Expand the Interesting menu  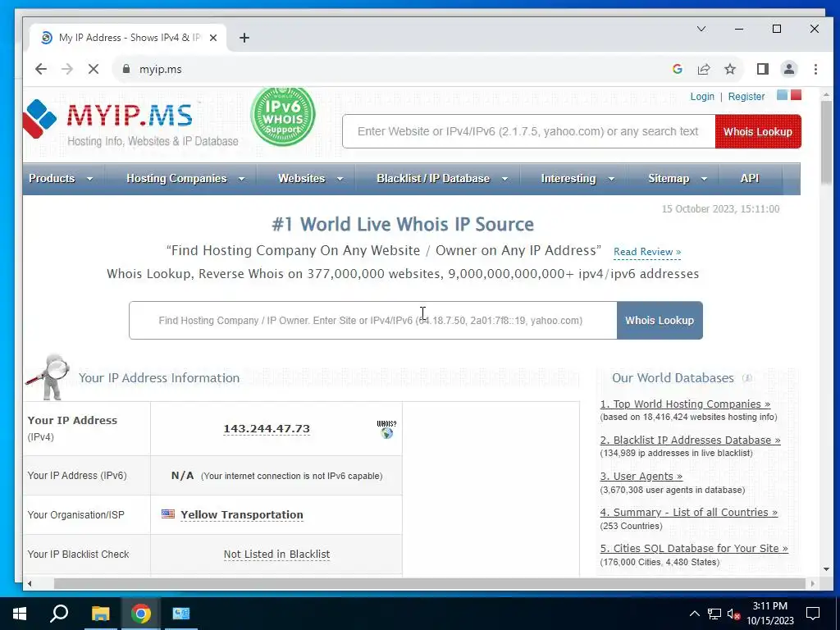(577, 178)
